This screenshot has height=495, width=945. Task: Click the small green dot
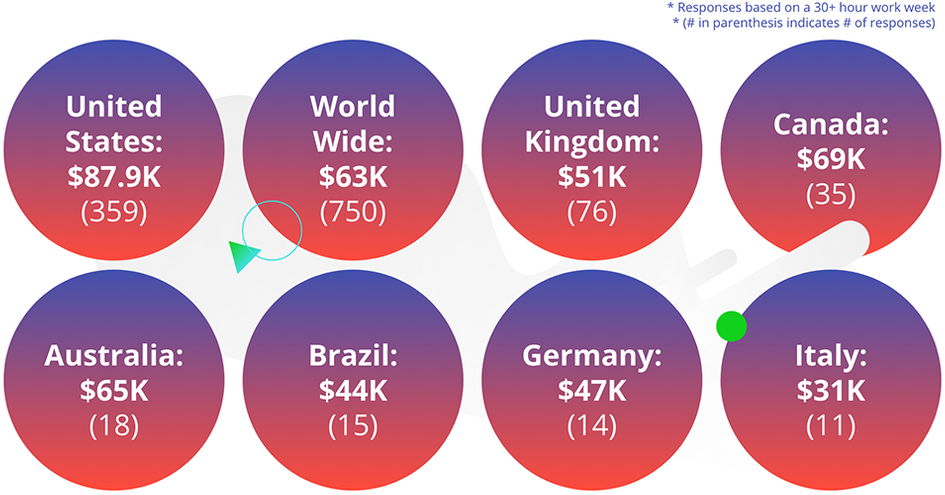coord(731,326)
